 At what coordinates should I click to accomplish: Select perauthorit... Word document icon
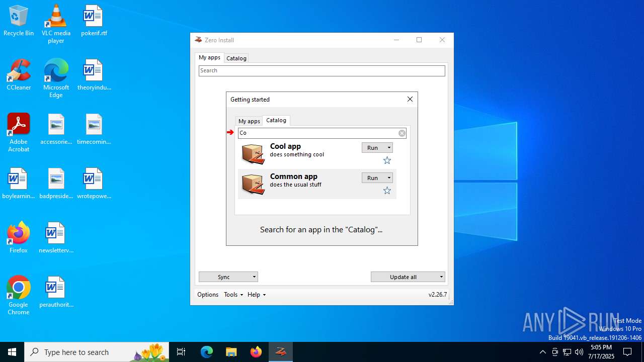click(56, 292)
